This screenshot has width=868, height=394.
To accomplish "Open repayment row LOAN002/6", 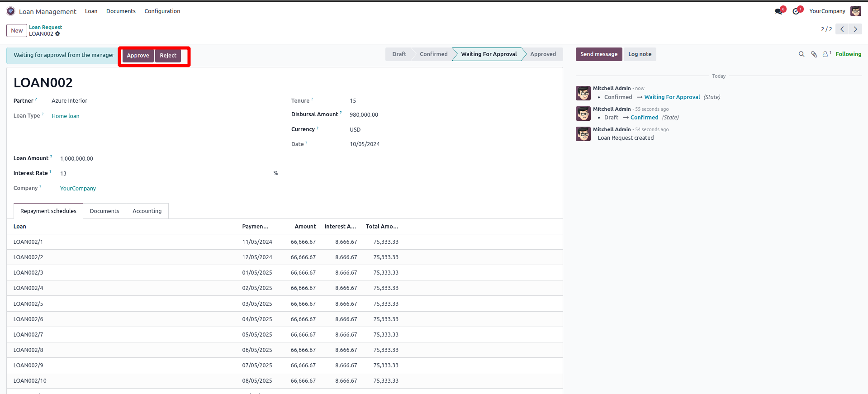I will coord(285,319).
